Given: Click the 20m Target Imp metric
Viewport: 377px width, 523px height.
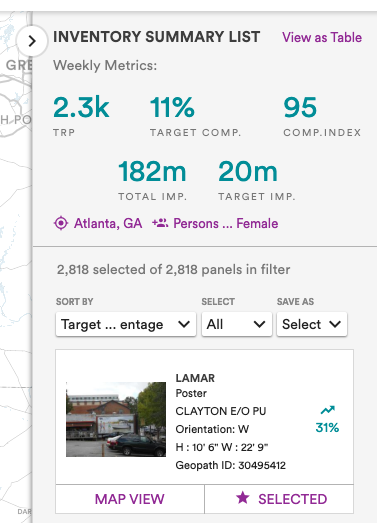Looking at the screenshot, I should tap(257, 180).
